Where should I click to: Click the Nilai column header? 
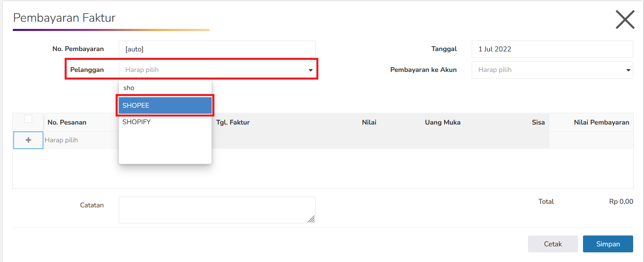pos(369,122)
